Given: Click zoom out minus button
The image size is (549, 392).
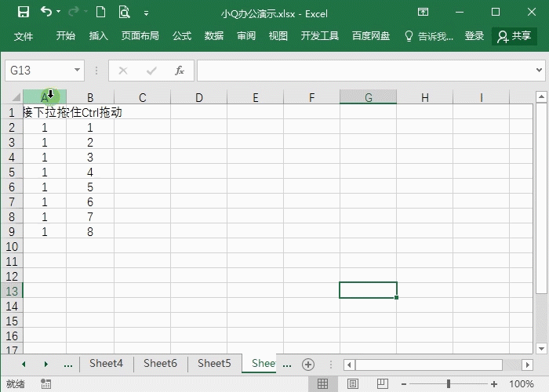Looking at the screenshot, I should click(x=404, y=384).
